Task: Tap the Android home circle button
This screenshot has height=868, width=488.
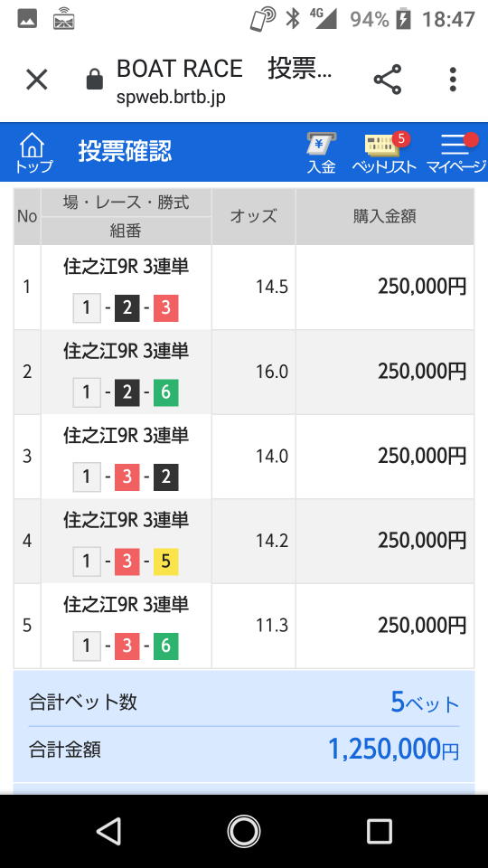Action: (x=243, y=831)
